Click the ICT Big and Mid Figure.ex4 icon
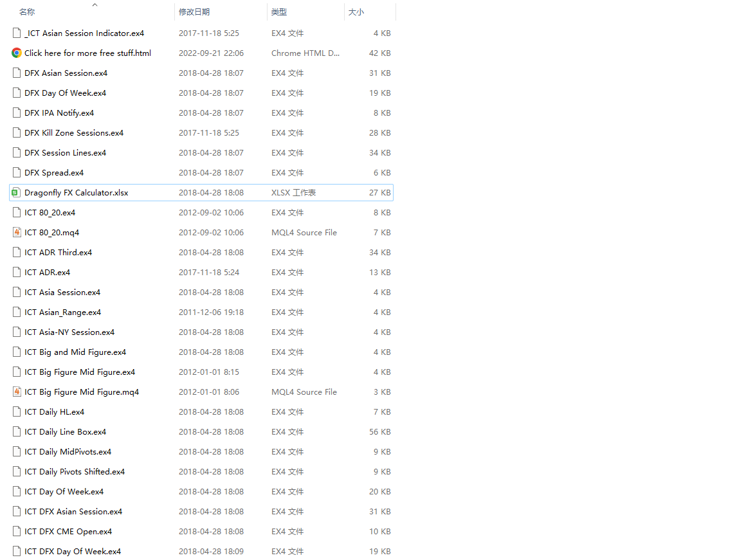This screenshot has height=560, width=746. [17, 352]
